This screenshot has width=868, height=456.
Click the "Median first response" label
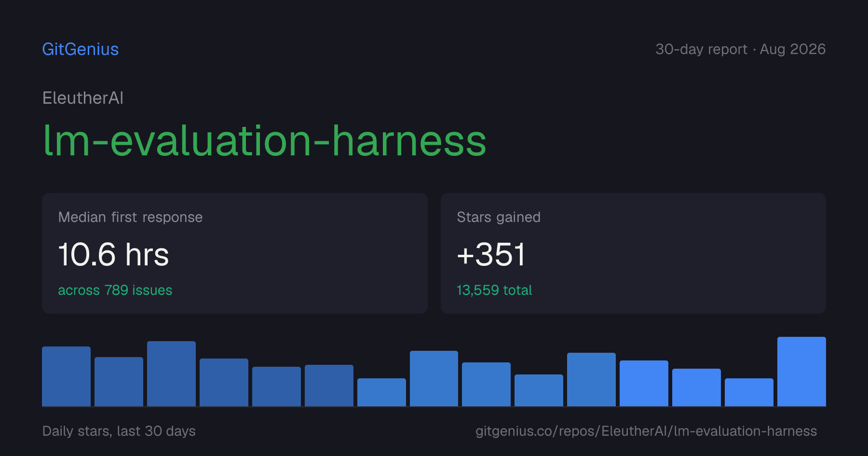(x=130, y=217)
